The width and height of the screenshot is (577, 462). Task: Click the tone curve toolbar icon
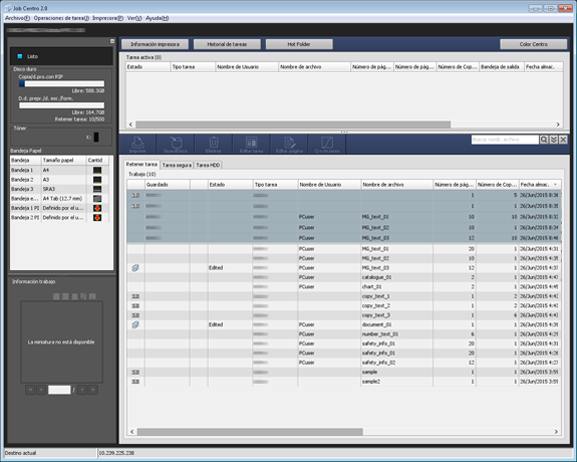point(327,144)
